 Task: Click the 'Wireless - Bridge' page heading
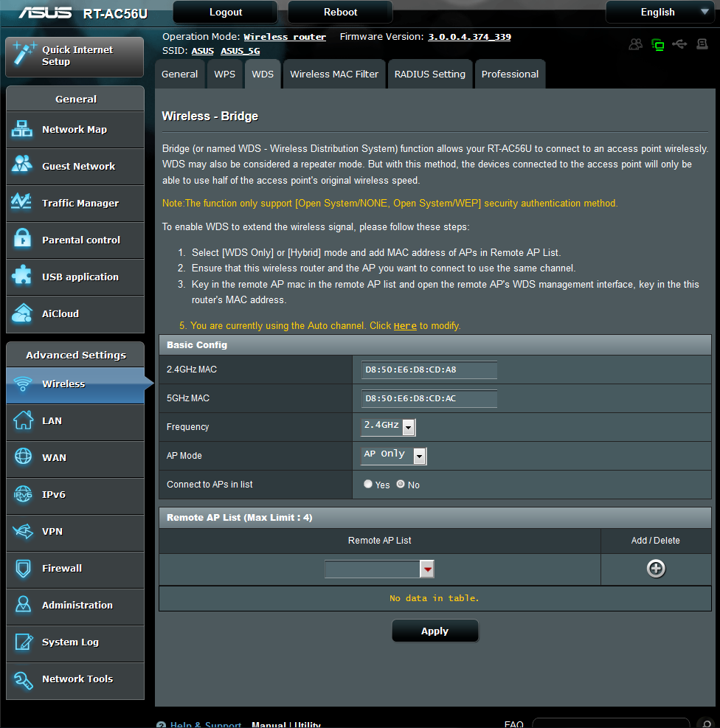210,116
